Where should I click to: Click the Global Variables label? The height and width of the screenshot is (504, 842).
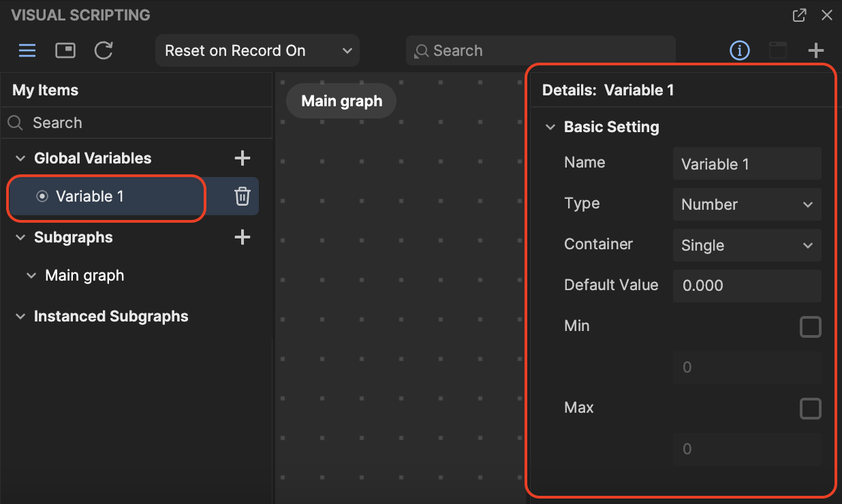pyautogui.click(x=93, y=158)
